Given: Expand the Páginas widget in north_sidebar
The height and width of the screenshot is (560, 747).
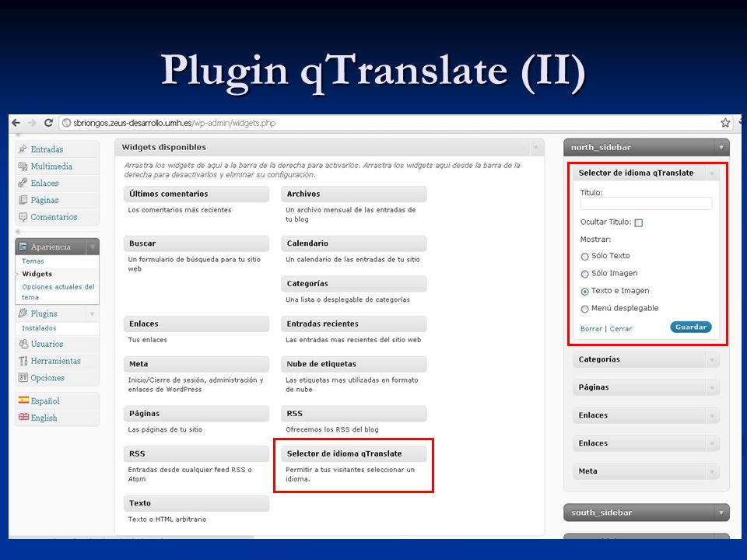Looking at the screenshot, I should coord(711,387).
